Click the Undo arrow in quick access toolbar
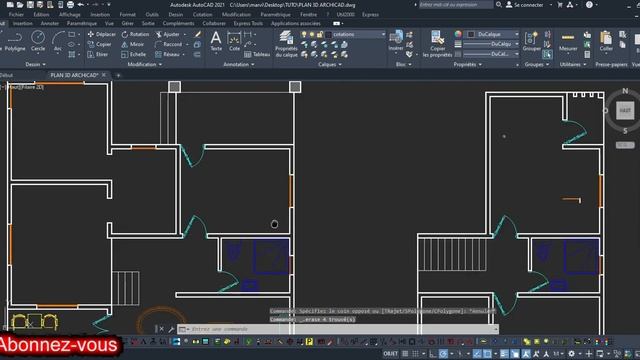 81,5
